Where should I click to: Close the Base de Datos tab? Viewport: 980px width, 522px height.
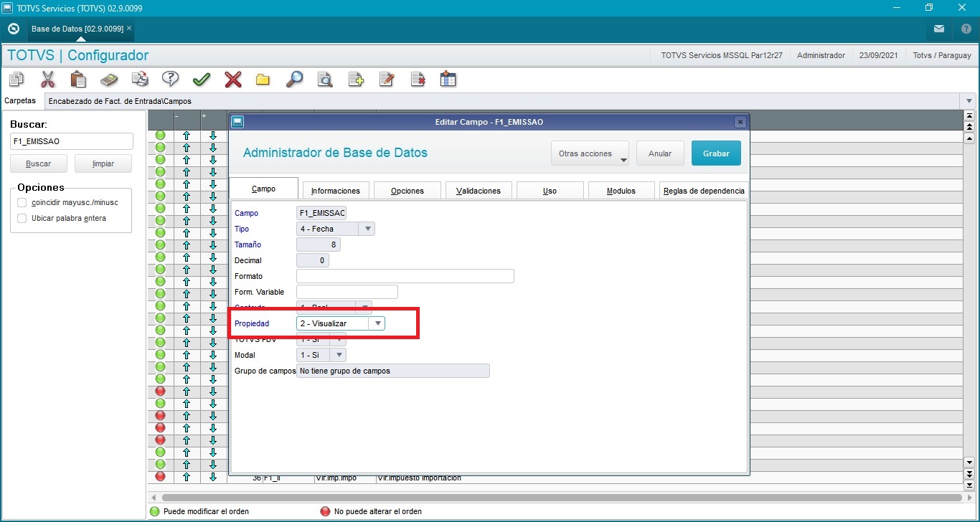click(129, 29)
